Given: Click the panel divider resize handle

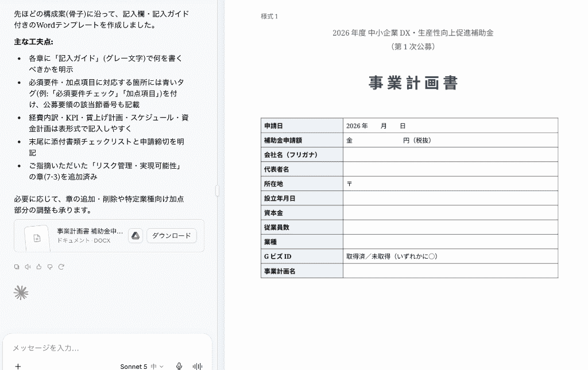Looking at the screenshot, I should click(217, 190).
